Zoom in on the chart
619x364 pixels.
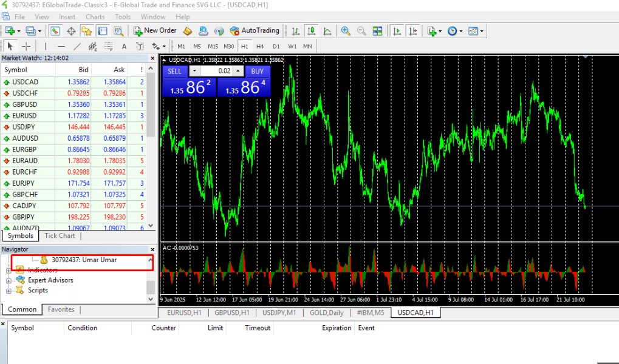(346, 31)
